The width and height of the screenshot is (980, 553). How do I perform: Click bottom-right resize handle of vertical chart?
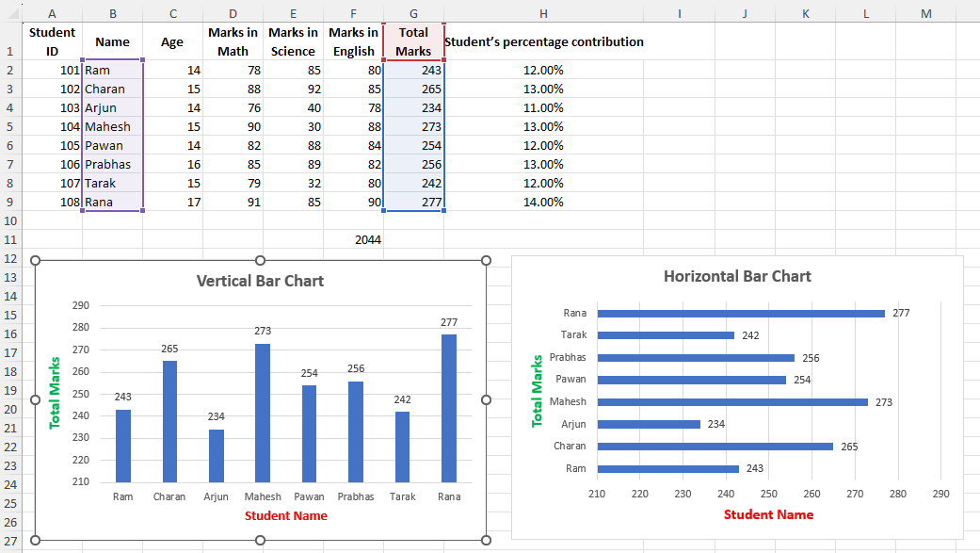486,540
